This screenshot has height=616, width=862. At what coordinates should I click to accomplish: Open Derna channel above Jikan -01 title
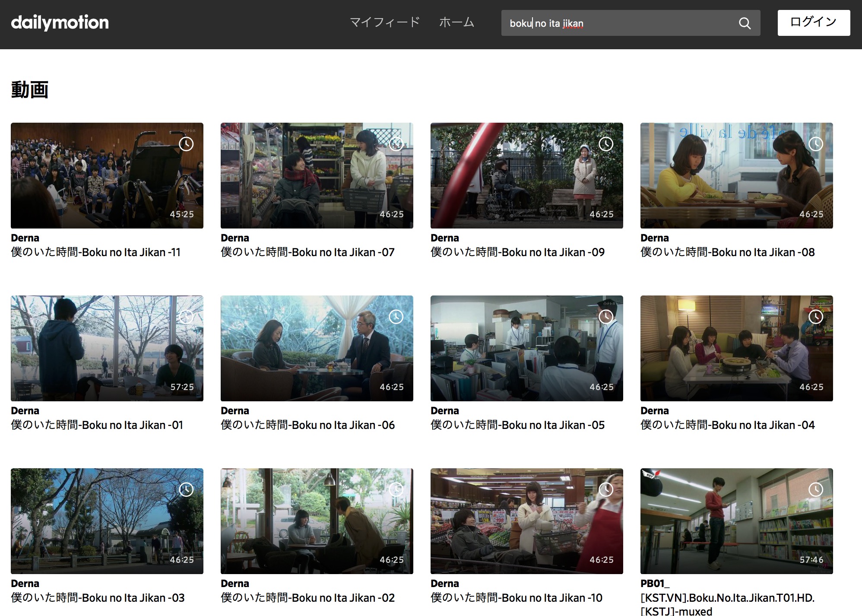pos(25,411)
